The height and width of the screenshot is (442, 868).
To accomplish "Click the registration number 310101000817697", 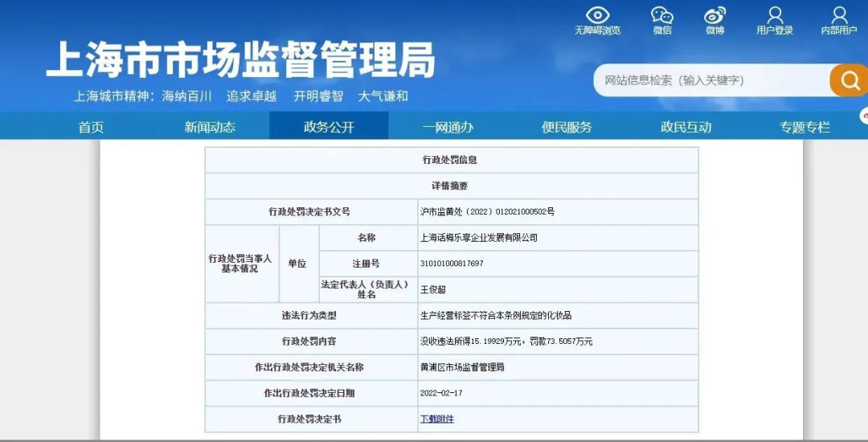I will click(452, 264).
